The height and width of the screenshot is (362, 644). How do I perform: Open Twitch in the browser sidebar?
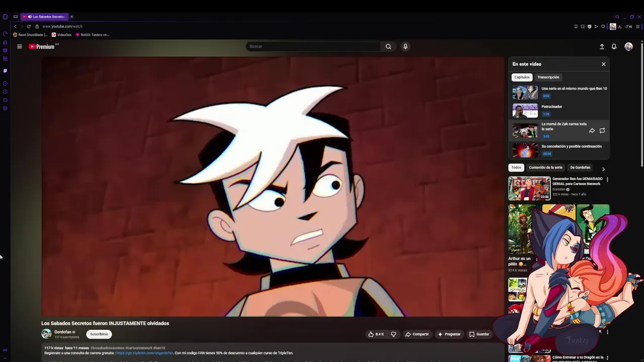coord(5,71)
